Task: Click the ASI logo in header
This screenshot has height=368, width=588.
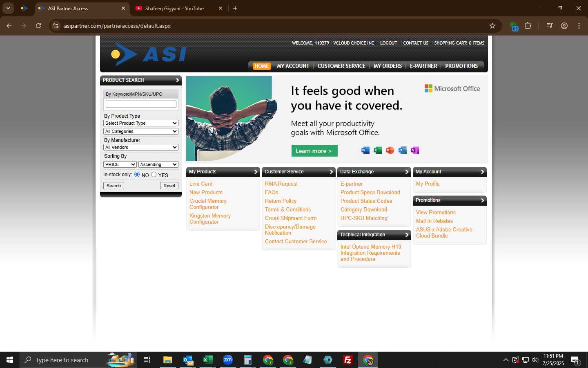Action: coord(149,54)
